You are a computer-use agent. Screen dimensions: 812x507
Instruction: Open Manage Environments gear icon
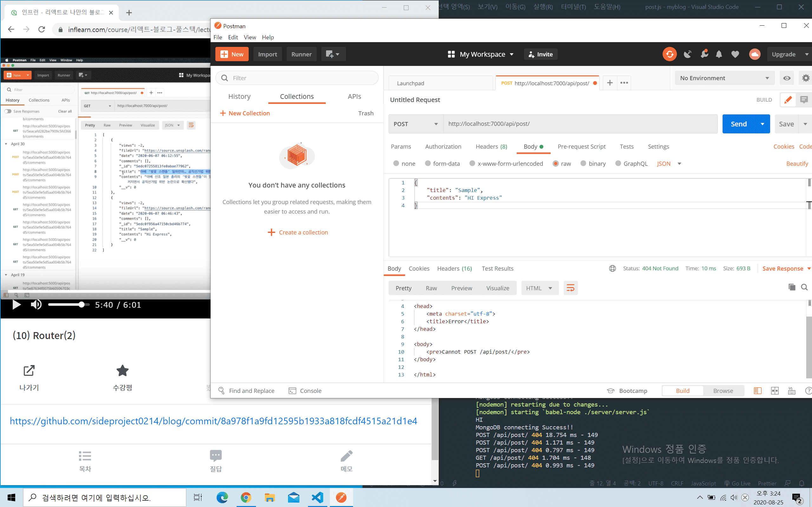[x=805, y=78]
